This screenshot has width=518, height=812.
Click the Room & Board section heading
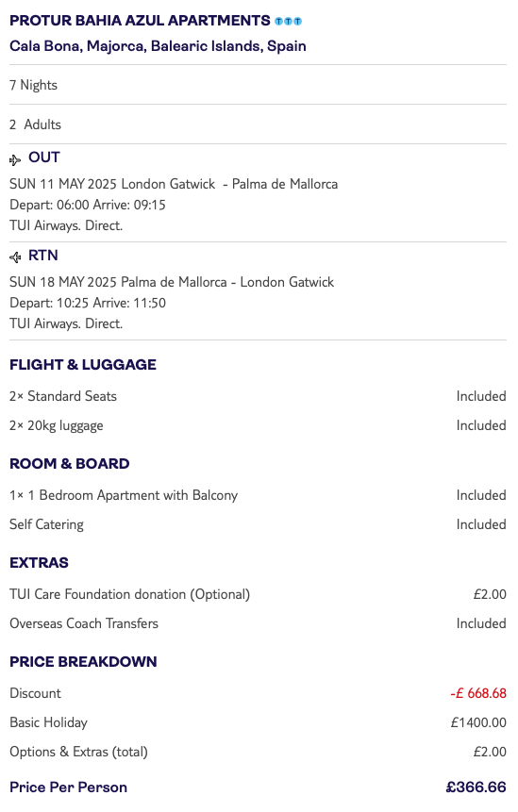70,463
